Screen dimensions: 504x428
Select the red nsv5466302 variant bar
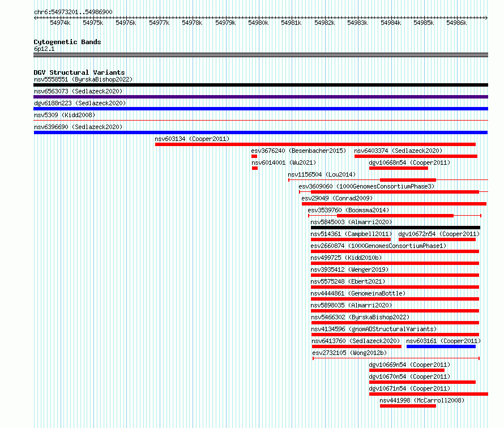(x=395, y=323)
